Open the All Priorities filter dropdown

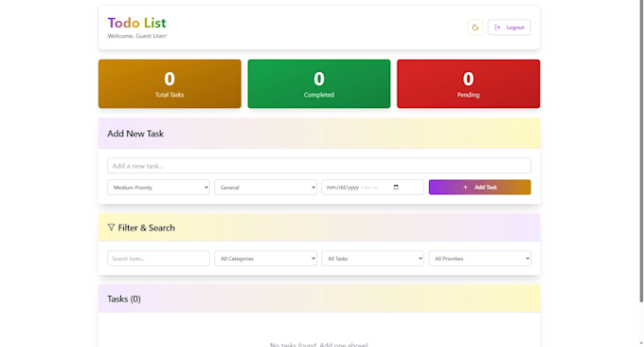[480, 258]
